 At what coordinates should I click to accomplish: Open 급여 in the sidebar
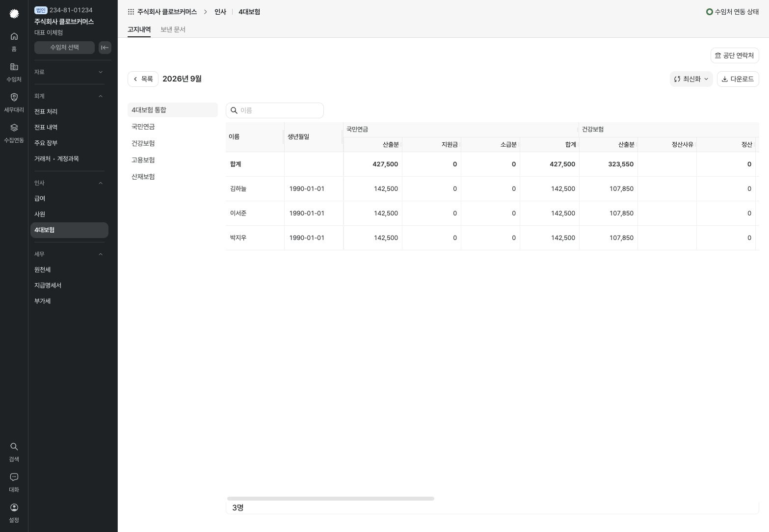(69, 199)
